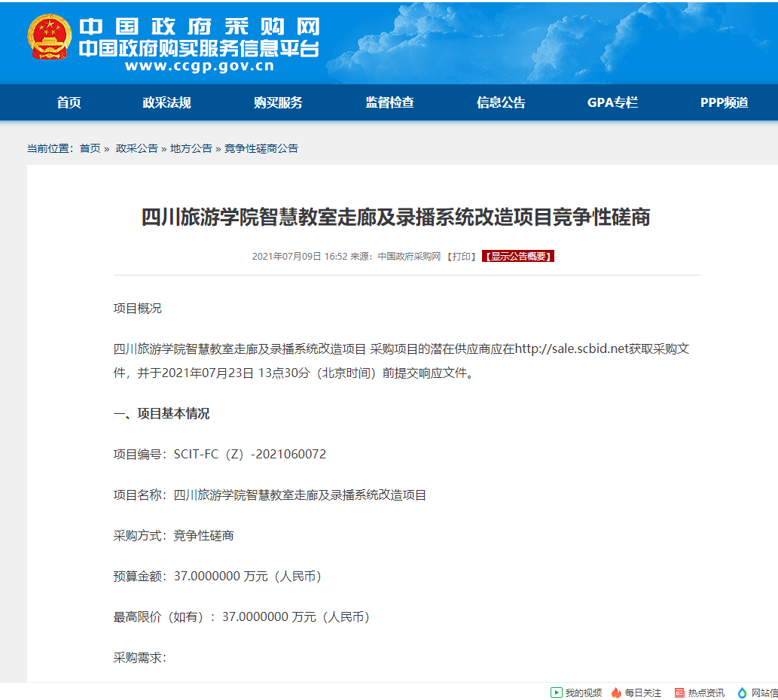Open 信息公告 in the navigation bar
Viewport: 778px width, 700px height.
point(501,102)
